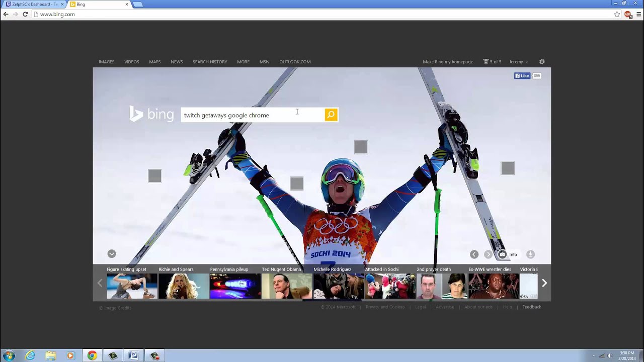Download today's homepage image
Viewport: 644px width, 362px height.
pos(530,254)
